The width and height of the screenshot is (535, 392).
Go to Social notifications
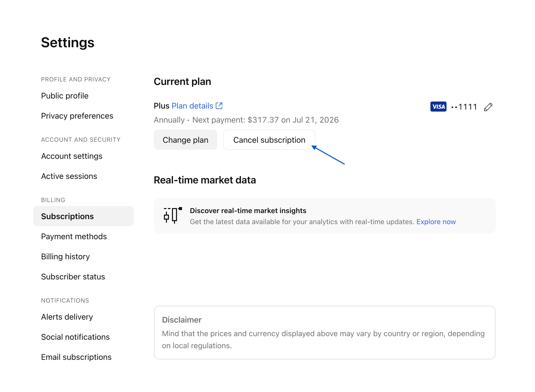tap(75, 337)
